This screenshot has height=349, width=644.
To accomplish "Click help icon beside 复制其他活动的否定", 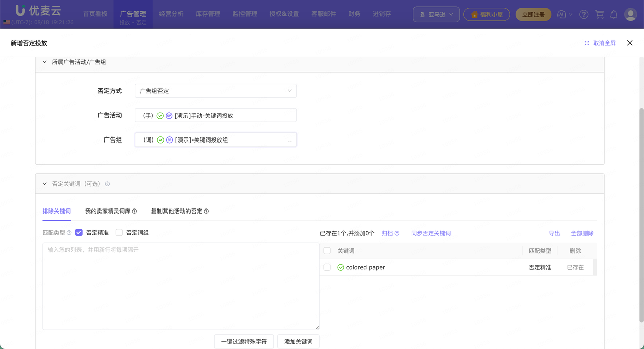I will tap(206, 212).
